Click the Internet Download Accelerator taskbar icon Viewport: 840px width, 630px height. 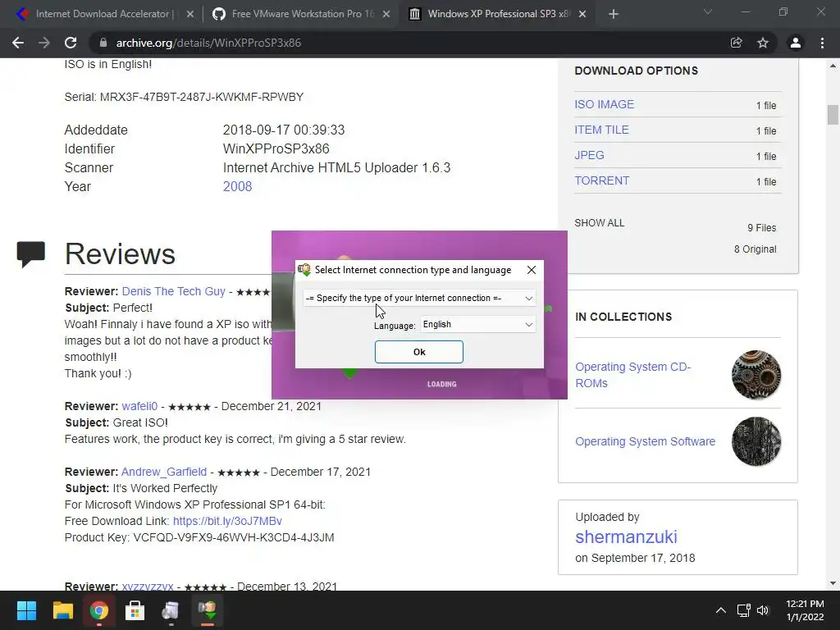[x=208, y=610]
